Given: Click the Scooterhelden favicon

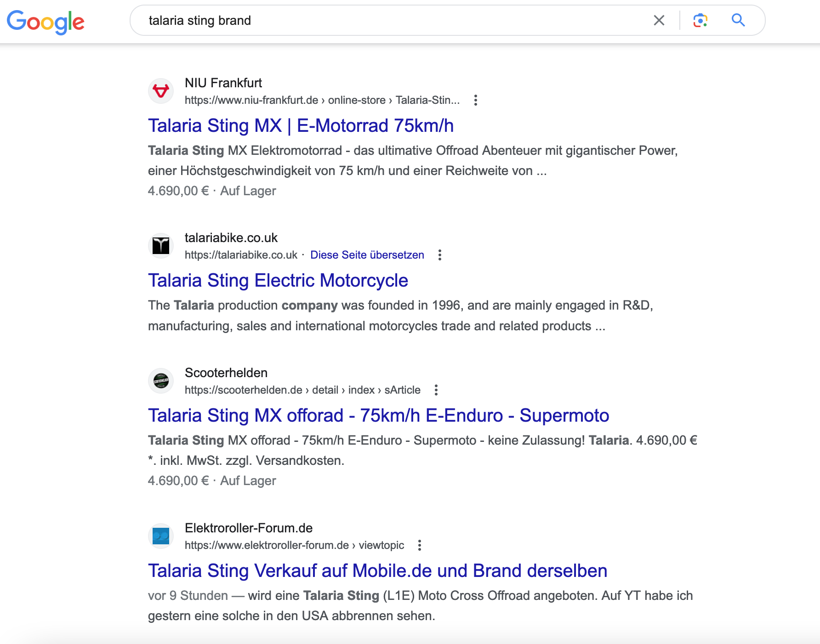Looking at the screenshot, I should point(161,381).
